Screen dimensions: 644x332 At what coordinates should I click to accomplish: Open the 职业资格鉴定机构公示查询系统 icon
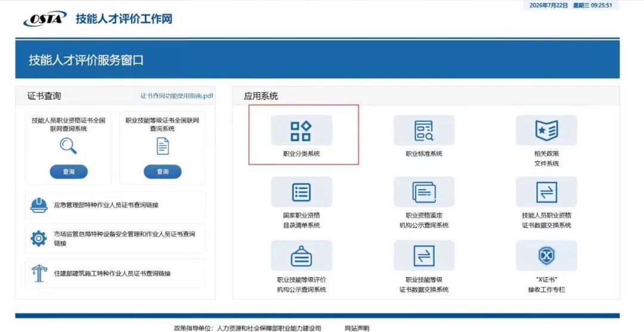point(424,192)
